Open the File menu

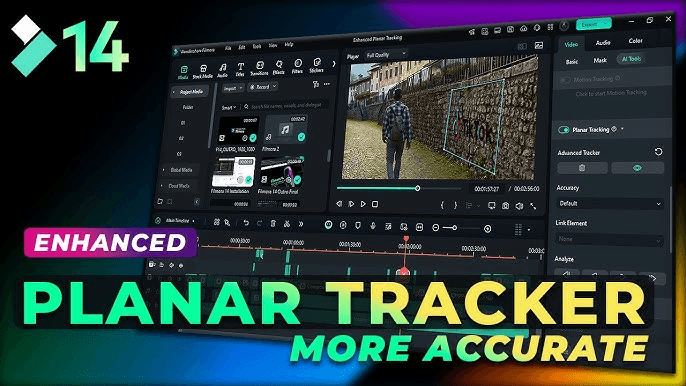coord(228,48)
